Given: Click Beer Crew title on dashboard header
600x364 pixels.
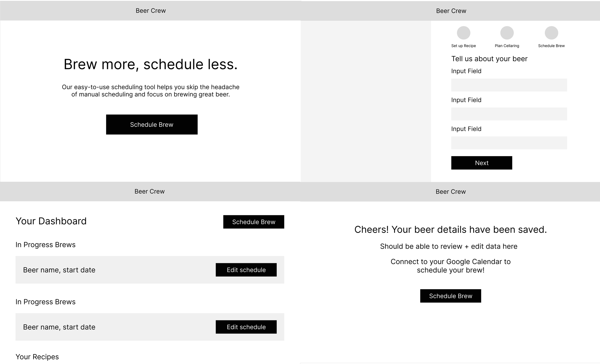Looking at the screenshot, I should pos(150,192).
